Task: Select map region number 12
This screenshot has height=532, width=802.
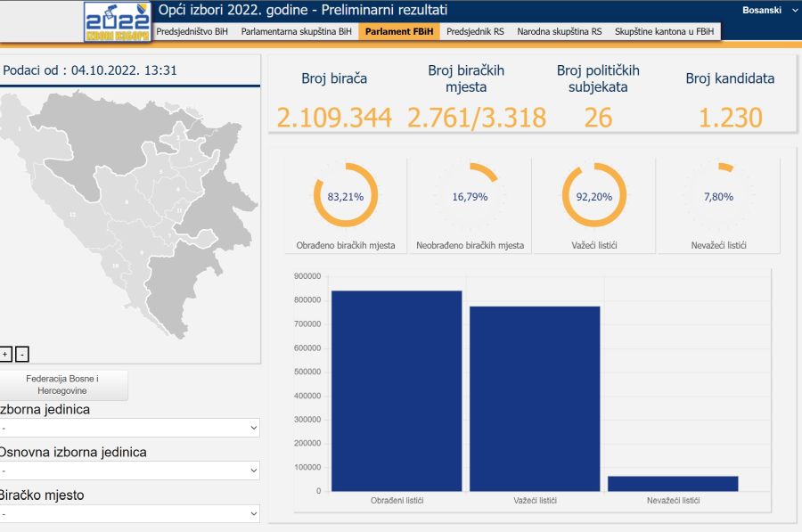Action: pyautogui.click(x=72, y=215)
